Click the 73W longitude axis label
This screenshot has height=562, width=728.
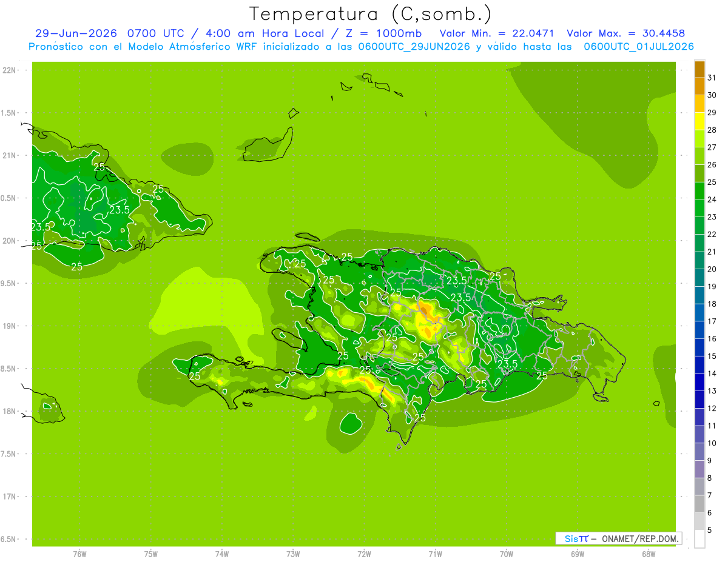point(293,554)
